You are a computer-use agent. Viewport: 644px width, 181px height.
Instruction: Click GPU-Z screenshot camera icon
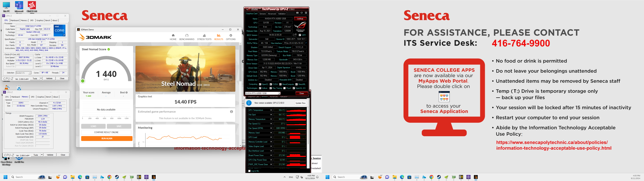pyautogui.click(x=297, y=13)
